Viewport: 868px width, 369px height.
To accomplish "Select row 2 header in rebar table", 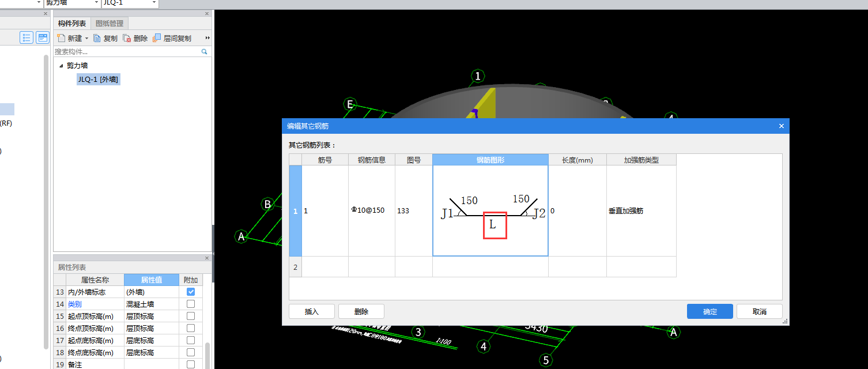I will (295, 267).
